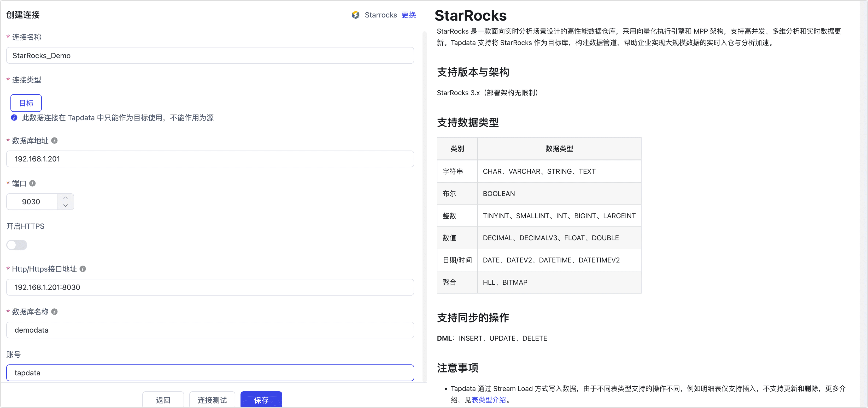Click the Http接口地址 field showing 192.168.1.201:8030
Screen dimensions: 868x408
click(210, 287)
